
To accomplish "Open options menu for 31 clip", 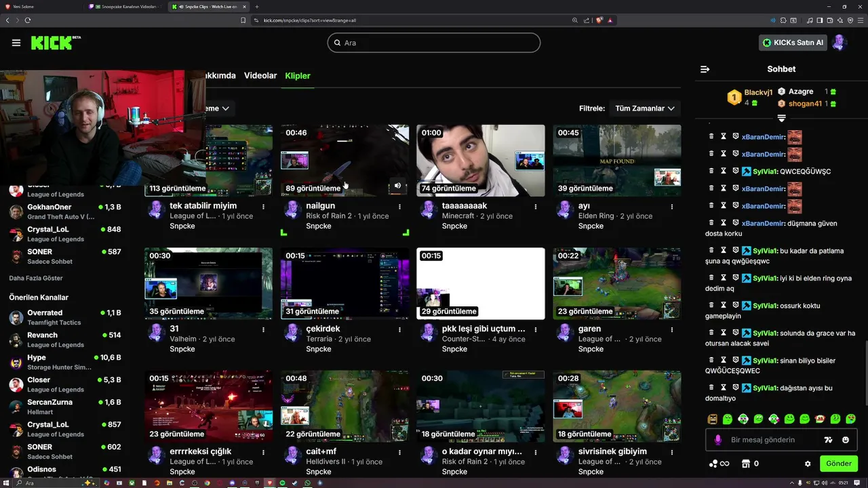I will [x=263, y=329].
